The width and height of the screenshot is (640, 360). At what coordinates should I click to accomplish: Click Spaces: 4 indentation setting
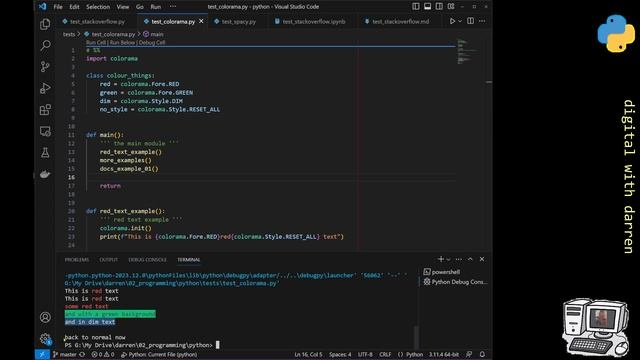[x=340, y=355]
